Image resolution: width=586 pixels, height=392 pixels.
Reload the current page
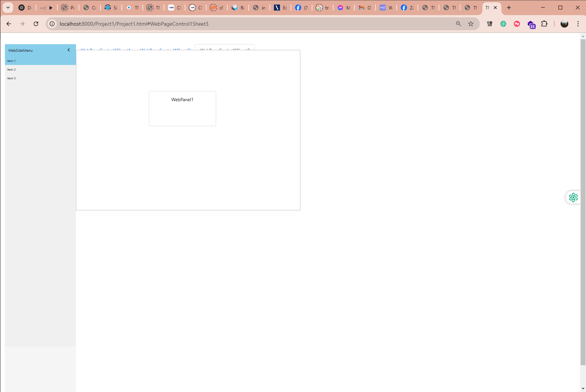coord(36,24)
